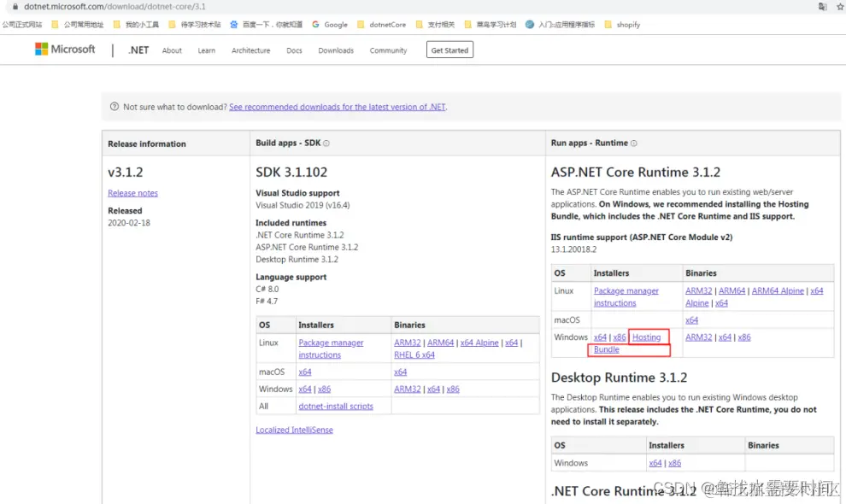Open the 支付相关 bookmark folder
The width and height of the screenshot is (846, 504).
coord(435,25)
